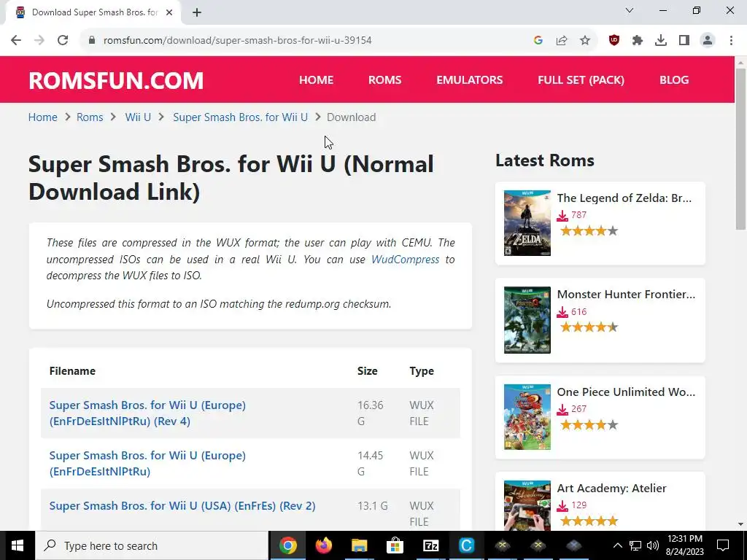
Task: Click the Home breadcrumb link
Action: coord(43,117)
